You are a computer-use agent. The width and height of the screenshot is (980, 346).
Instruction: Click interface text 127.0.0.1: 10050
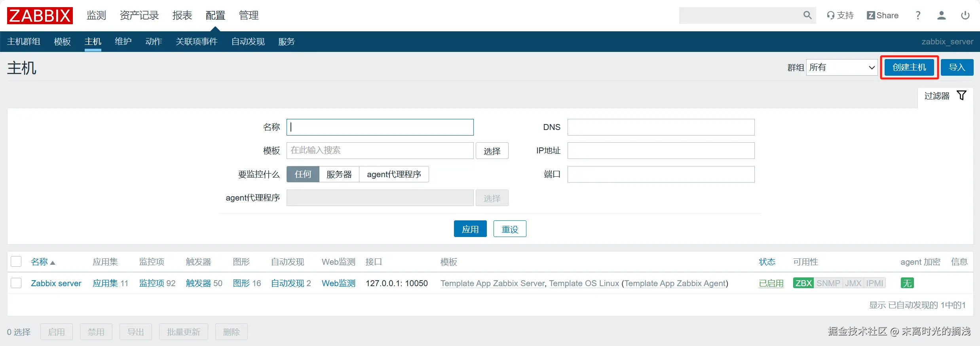coord(397,283)
